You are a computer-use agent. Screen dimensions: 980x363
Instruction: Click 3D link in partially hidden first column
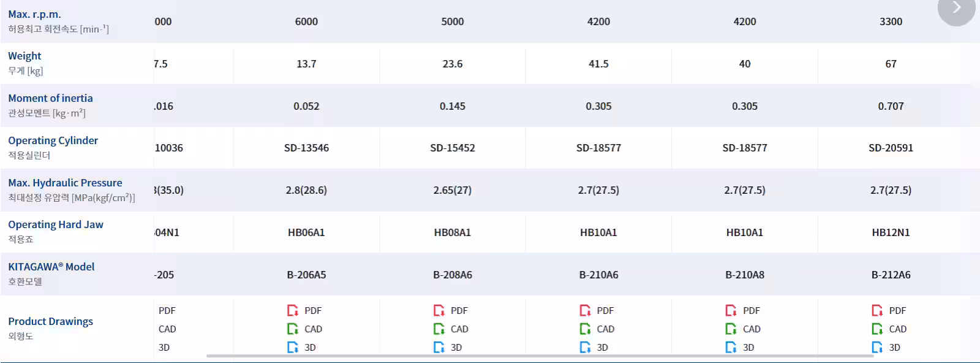tap(164, 348)
